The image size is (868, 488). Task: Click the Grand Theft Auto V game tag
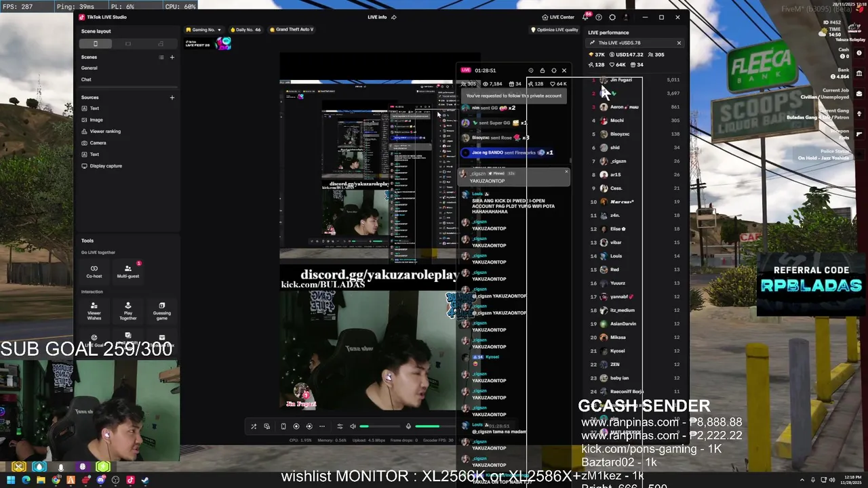[292, 30]
